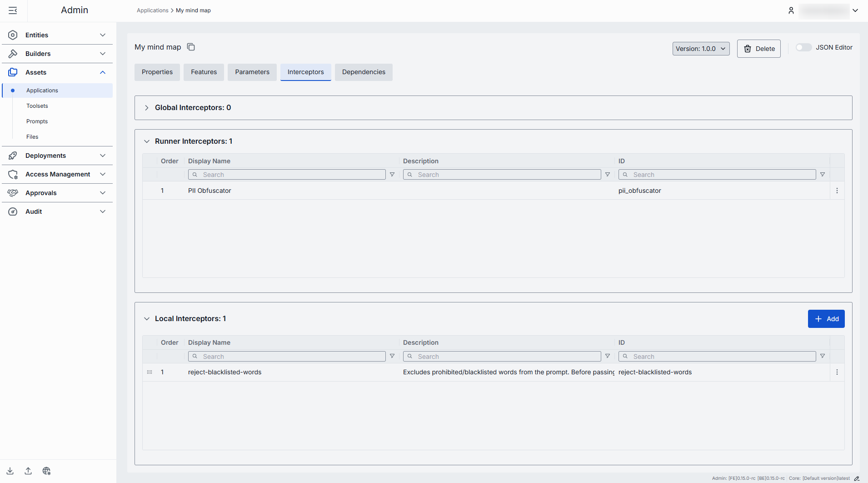Click the hamburger menu collapse icon
868x483 pixels.
[13, 10]
